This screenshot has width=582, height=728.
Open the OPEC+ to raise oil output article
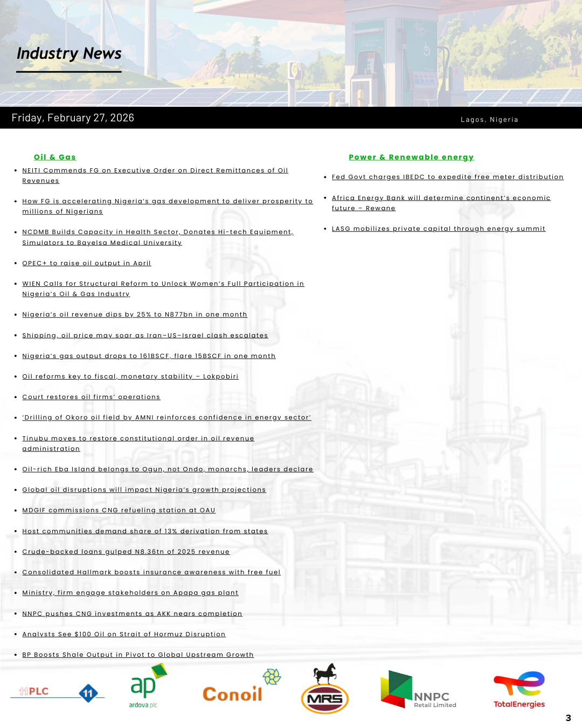(86, 263)
